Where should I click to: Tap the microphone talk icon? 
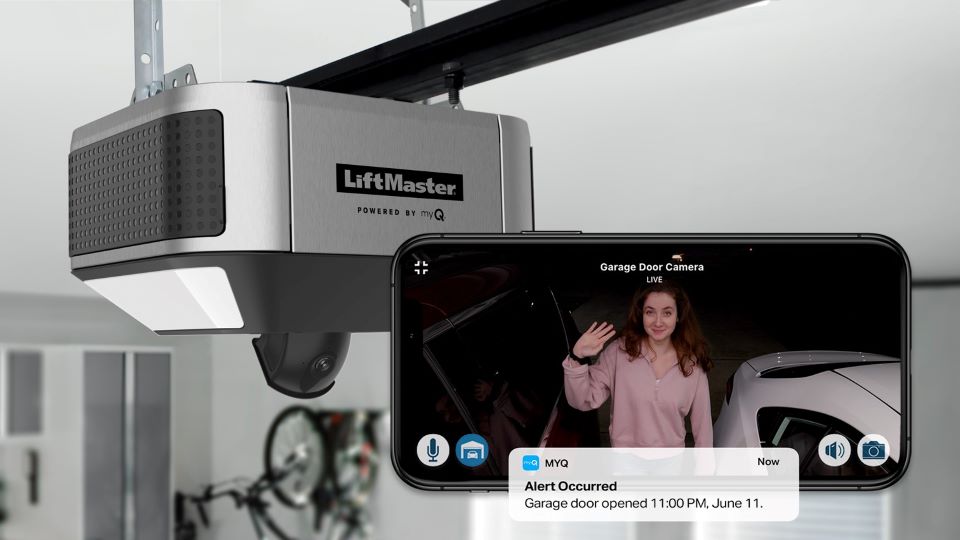point(433,450)
